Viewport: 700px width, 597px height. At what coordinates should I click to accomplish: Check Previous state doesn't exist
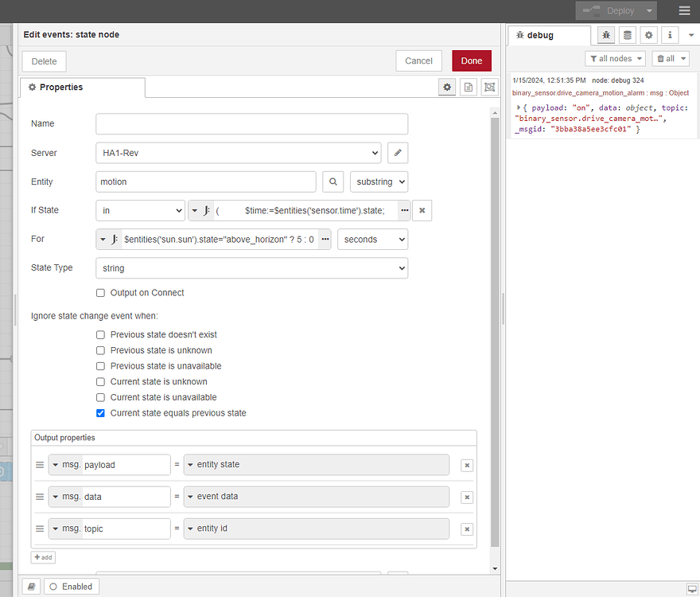coord(100,334)
